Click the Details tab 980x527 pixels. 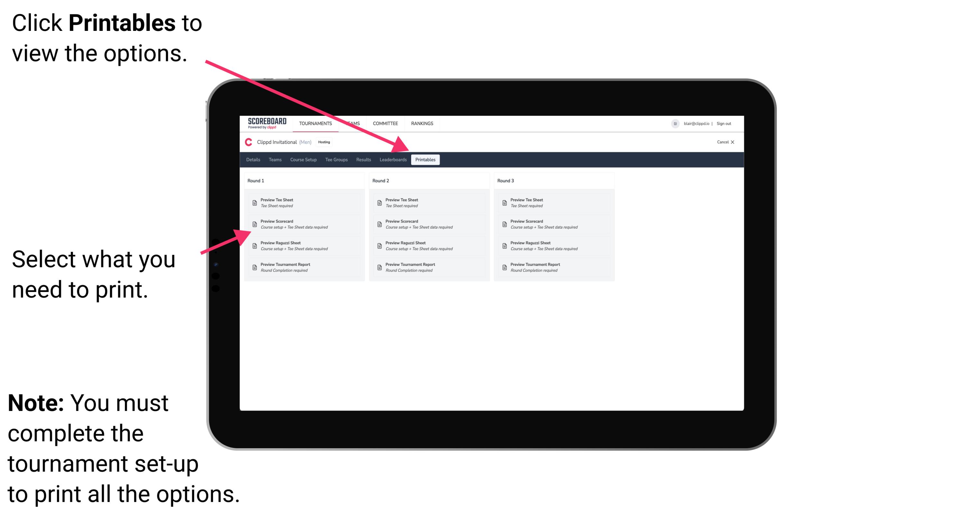tap(253, 160)
